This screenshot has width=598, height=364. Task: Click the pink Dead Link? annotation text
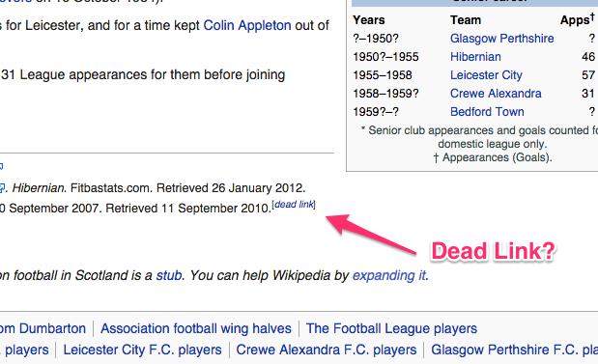pos(493,252)
